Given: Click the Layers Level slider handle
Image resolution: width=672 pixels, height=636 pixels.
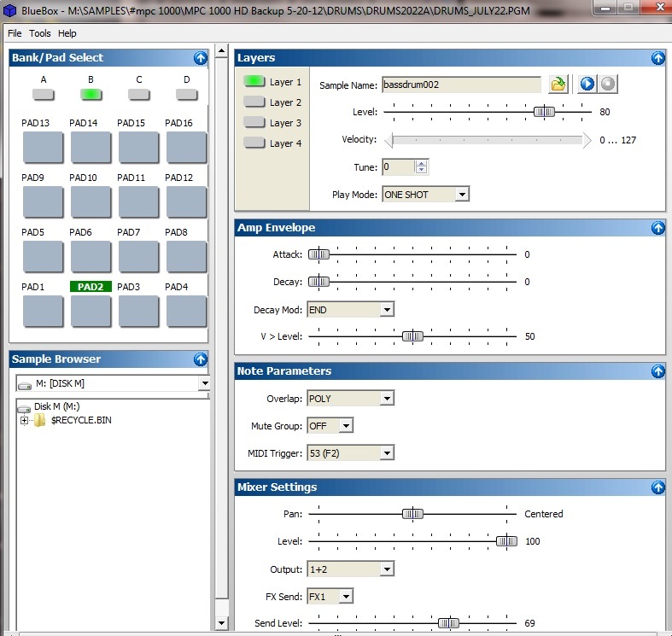Looking at the screenshot, I should point(544,112).
